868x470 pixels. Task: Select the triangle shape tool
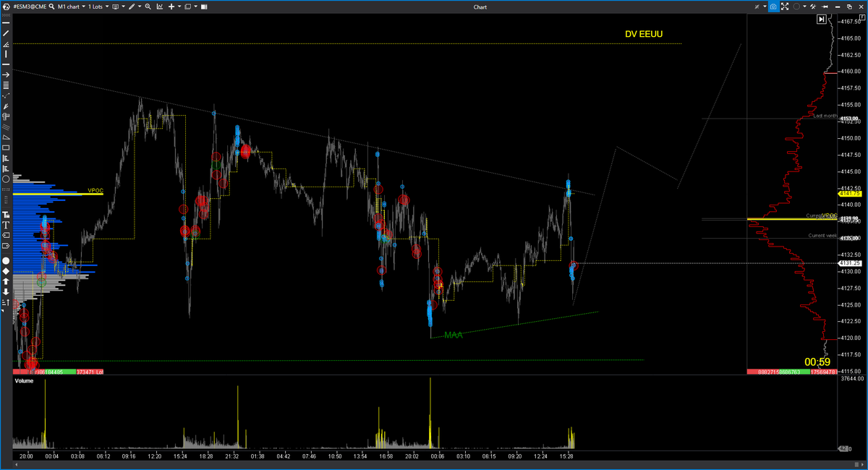point(6,137)
